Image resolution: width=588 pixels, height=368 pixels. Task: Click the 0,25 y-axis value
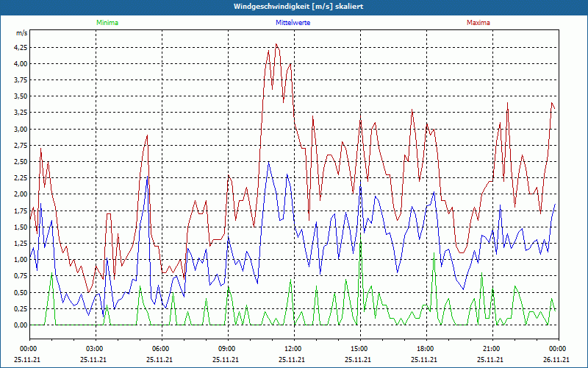tap(21, 308)
